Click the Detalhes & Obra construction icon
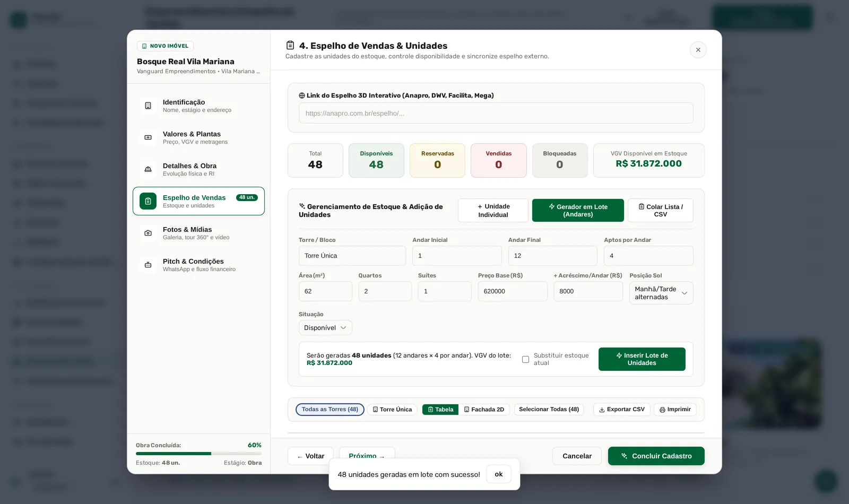849x504 pixels. point(148,169)
